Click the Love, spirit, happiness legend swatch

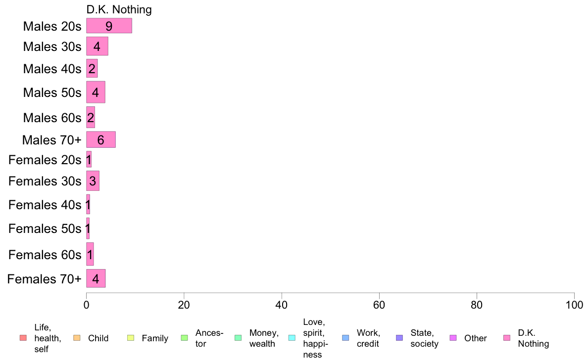pyautogui.click(x=292, y=338)
